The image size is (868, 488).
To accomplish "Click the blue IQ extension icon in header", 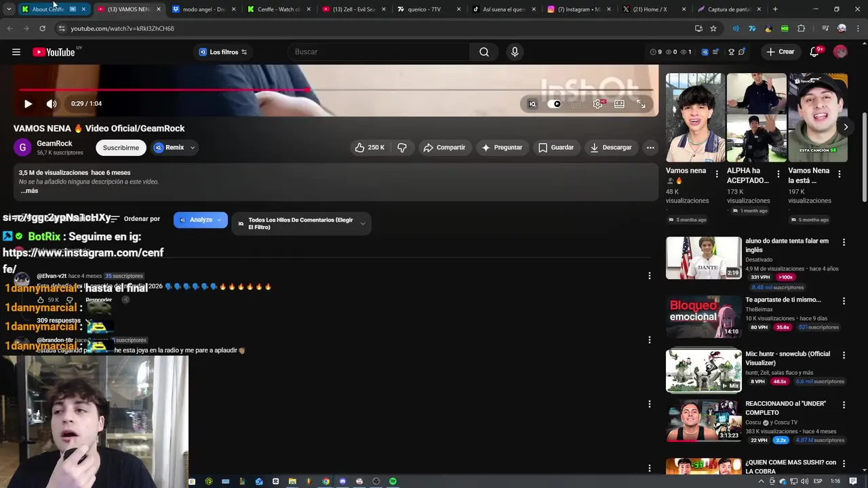I will [705, 52].
